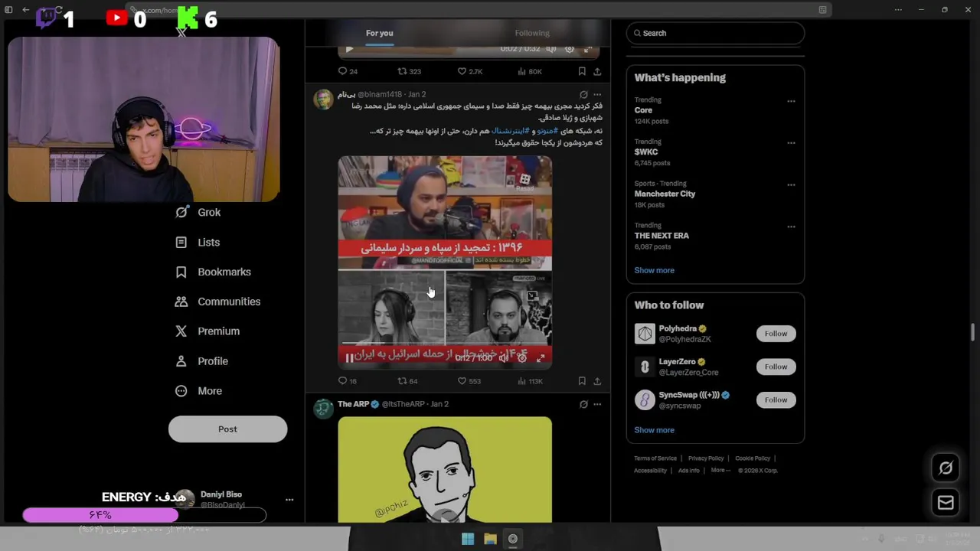The height and width of the screenshot is (551, 980).
Task: Open the More menu in the sidebar
Action: (x=198, y=391)
